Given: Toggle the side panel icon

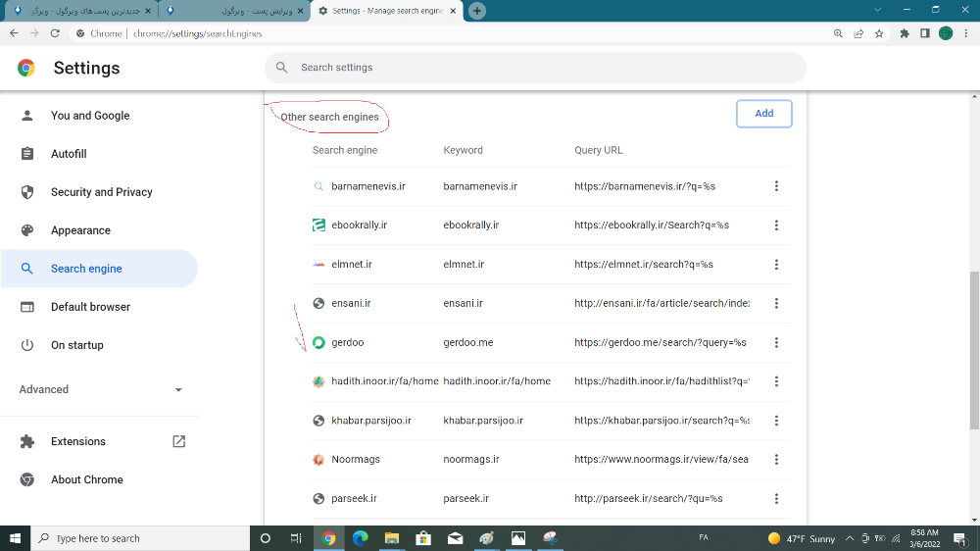Looking at the screenshot, I should [925, 33].
